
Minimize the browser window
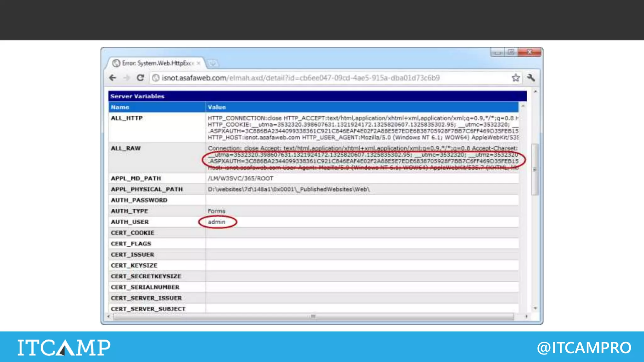click(497, 52)
